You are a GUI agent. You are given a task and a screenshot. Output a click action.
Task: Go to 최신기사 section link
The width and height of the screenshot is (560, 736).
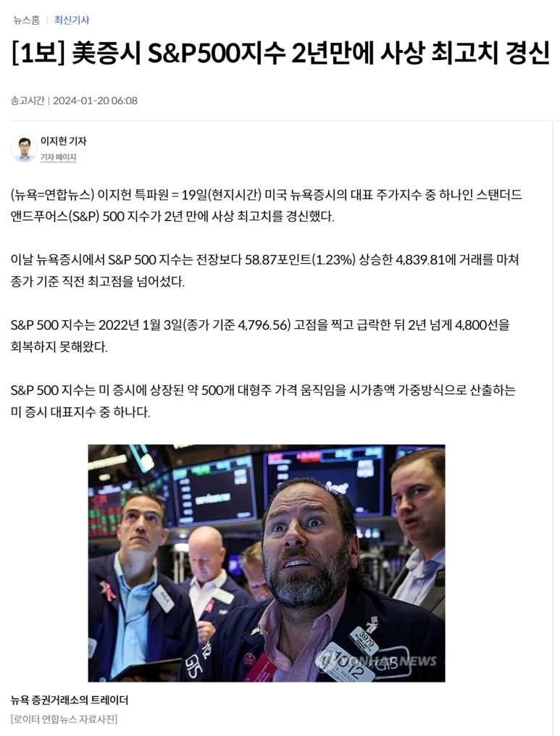coord(72,20)
